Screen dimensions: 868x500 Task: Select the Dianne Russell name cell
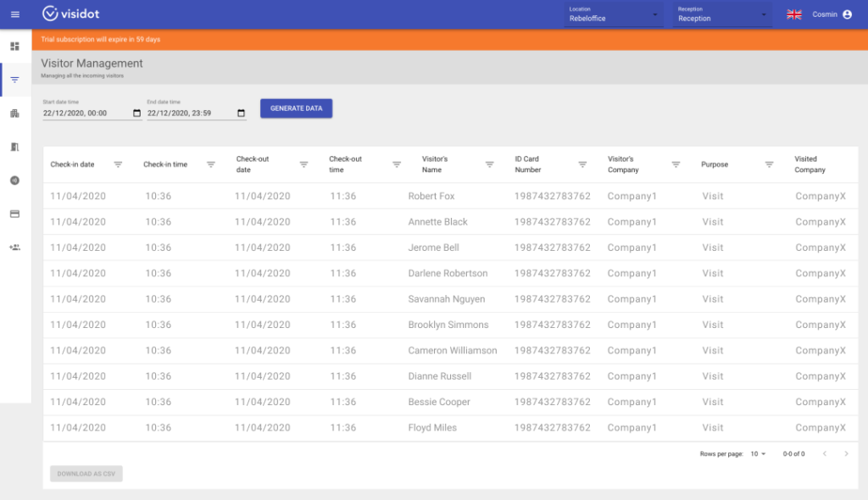click(x=440, y=376)
